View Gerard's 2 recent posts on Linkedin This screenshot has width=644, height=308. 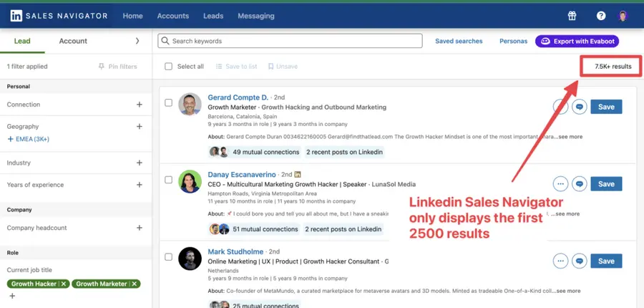pyautogui.click(x=345, y=152)
